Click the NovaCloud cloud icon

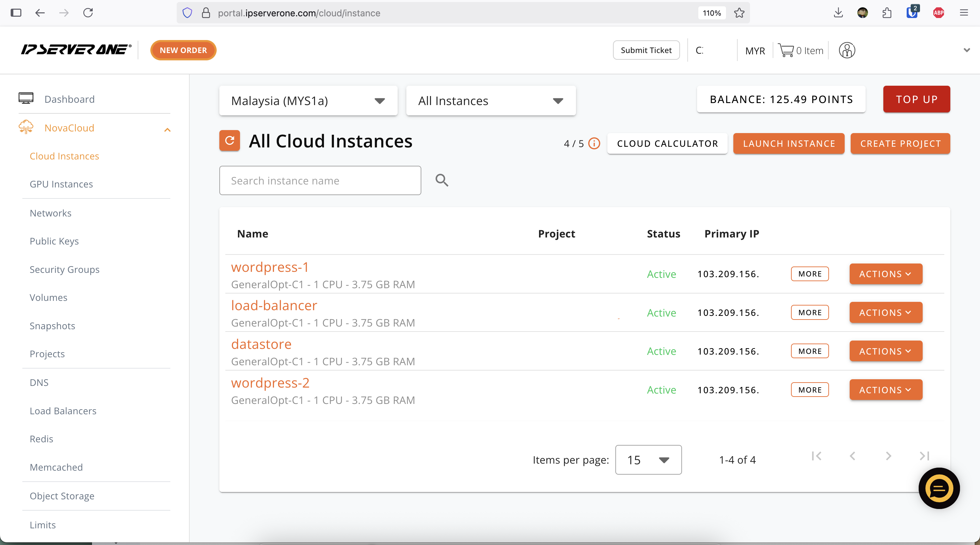[26, 127]
